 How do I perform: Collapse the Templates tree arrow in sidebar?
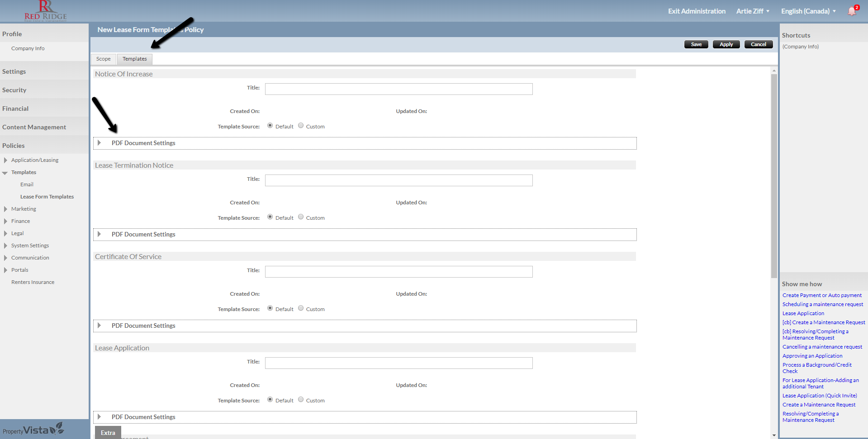pyautogui.click(x=5, y=173)
